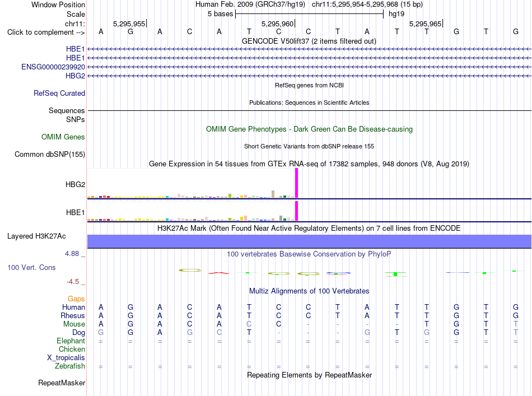Image resolution: width=532 pixels, height=396 pixels.
Task: Click the 100 Vert. Cons track label
Action: click(x=31, y=267)
